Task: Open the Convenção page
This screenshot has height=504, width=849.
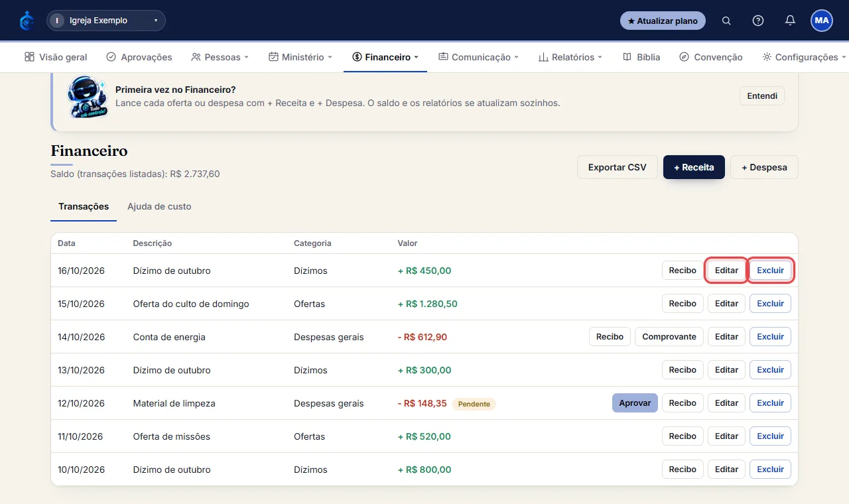Action: [x=711, y=57]
